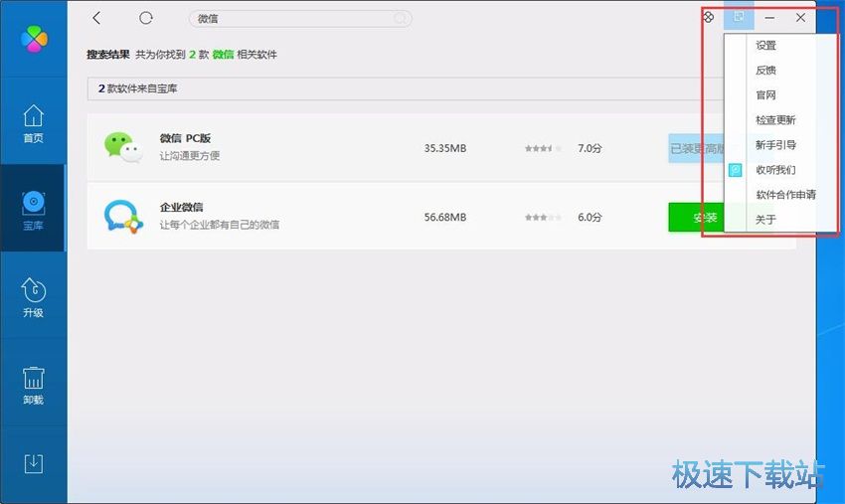Image resolution: width=845 pixels, height=504 pixels.
Task: Click the 让每个企业都有自己的微信 description
Action: 220,225
